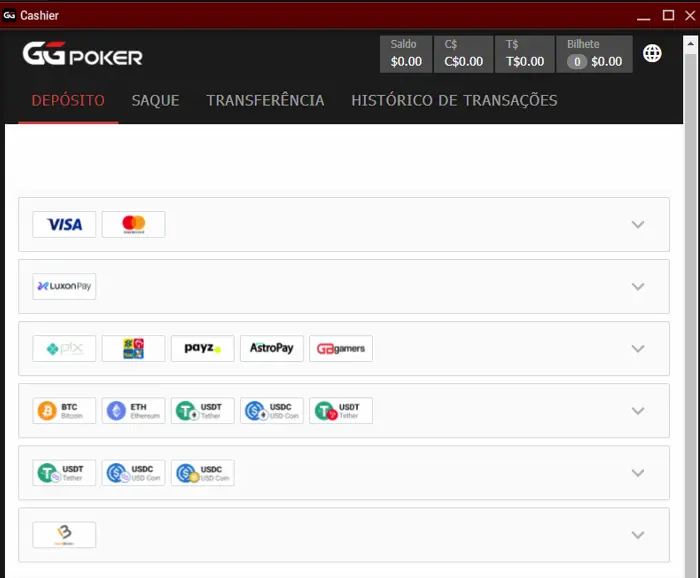
Task: Choose the AstroPay payment method
Action: pos(272,349)
